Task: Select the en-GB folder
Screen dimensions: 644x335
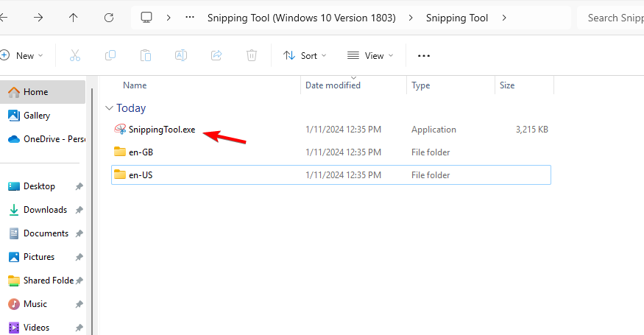Action: click(x=141, y=152)
